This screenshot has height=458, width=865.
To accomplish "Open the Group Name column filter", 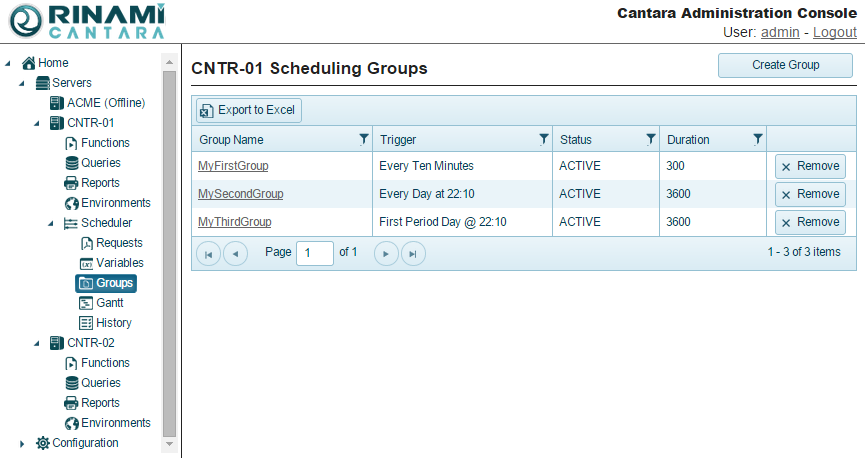I will point(363,140).
